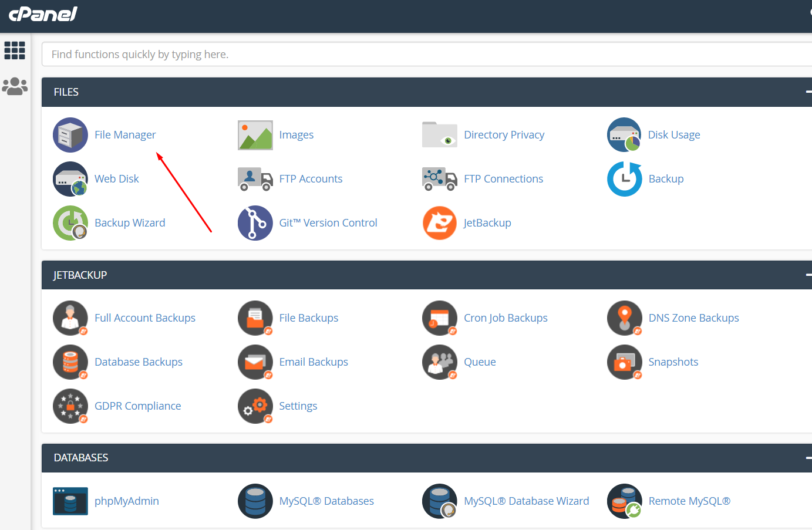This screenshot has width=812, height=530.
Task: Collapse the FILES section
Action: [x=808, y=92]
